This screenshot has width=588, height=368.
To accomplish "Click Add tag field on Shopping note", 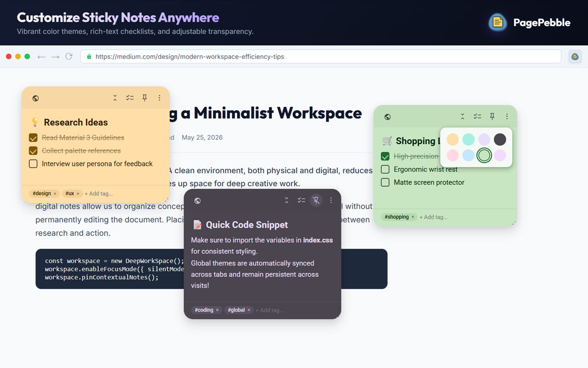I will pos(434,217).
